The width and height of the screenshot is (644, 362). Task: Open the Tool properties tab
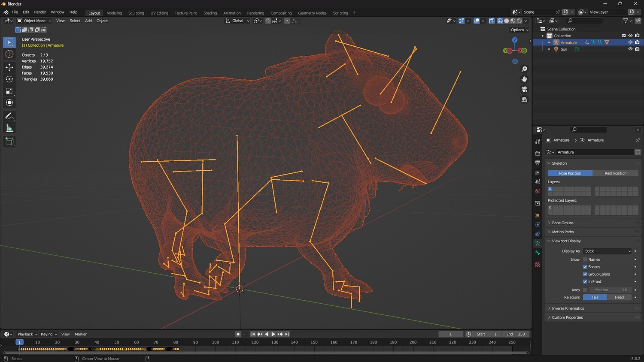(538, 142)
